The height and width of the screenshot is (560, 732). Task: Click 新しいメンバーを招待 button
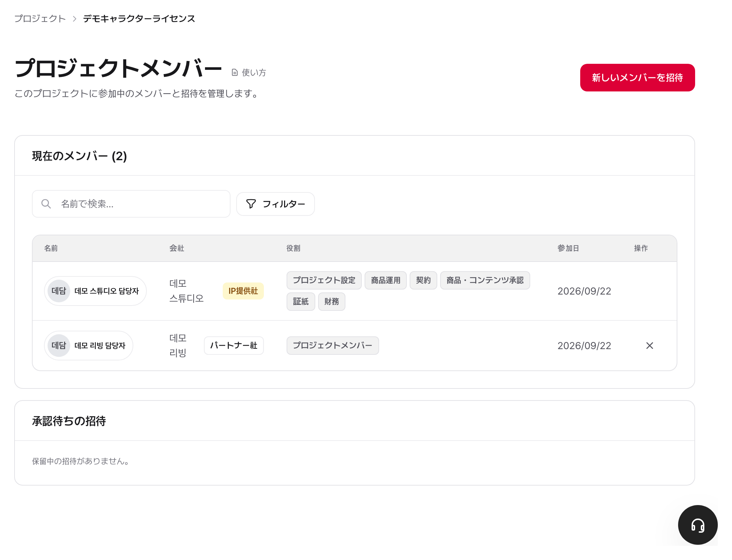pos(637,78)
